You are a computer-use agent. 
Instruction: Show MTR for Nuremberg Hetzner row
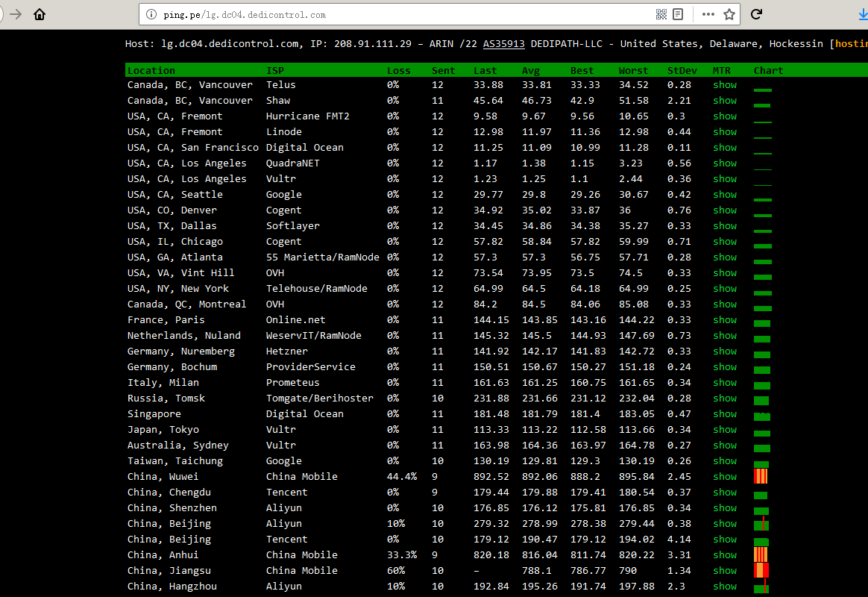[725, 351]
